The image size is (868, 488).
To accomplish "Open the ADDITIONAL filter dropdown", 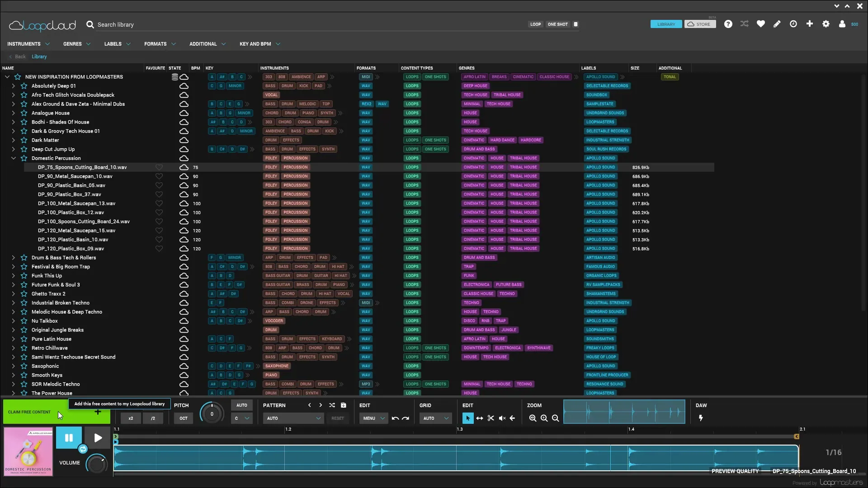I will point(208,44).
